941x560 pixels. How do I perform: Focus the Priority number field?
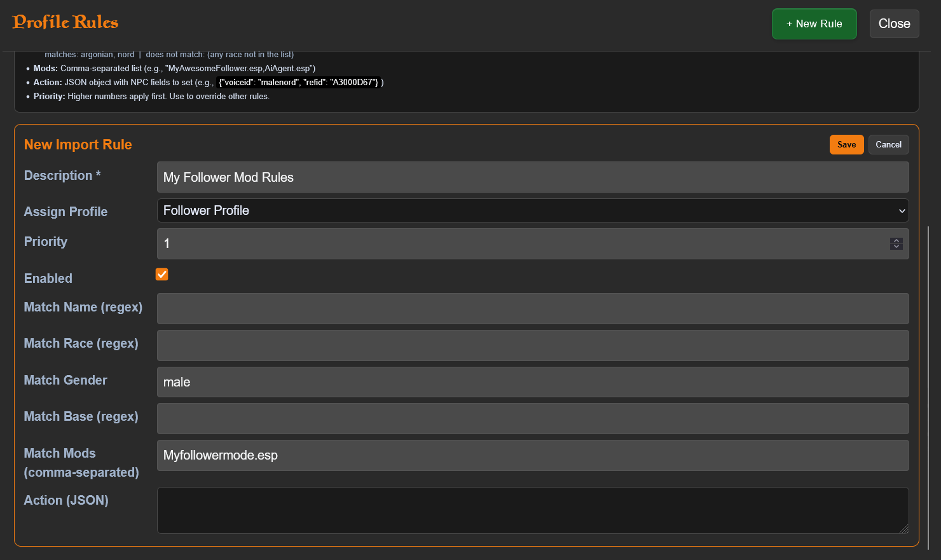pyautogui.click(x=521, y=243)
